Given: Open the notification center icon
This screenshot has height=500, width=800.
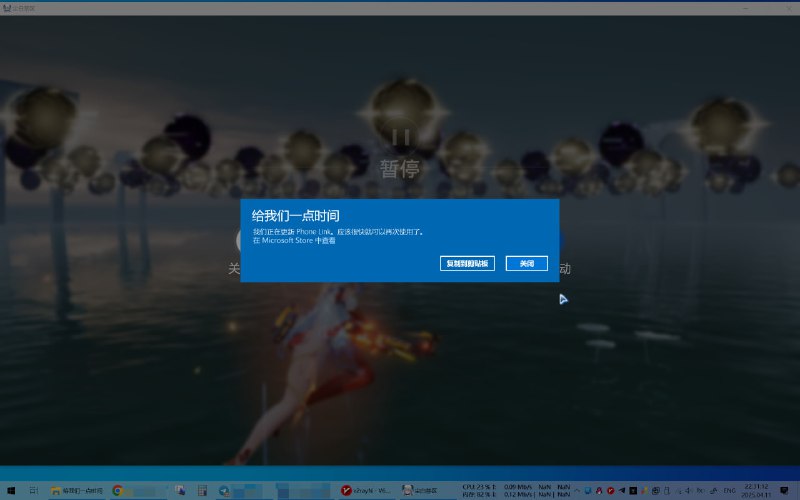Looking at the screenshot, I should 784,490.
